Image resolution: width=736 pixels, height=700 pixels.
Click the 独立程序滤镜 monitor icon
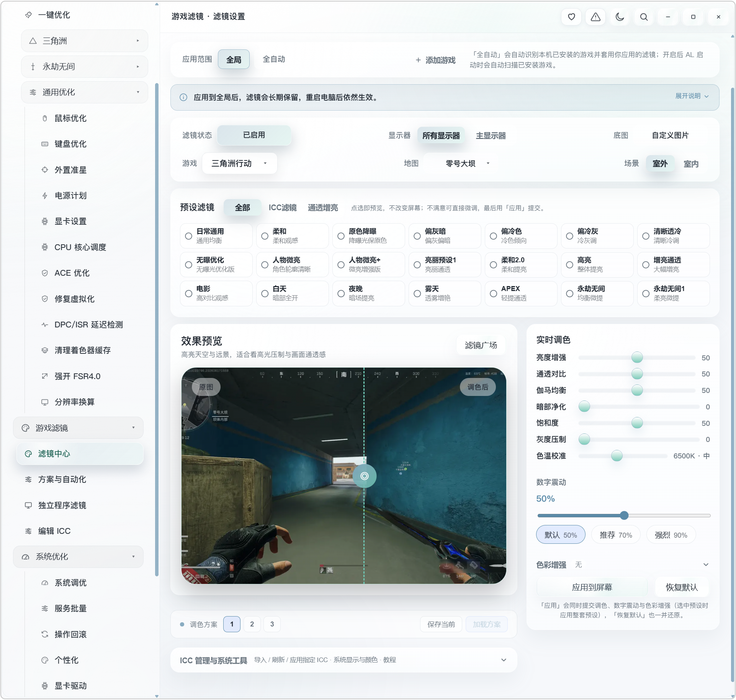tap(28, 505)
